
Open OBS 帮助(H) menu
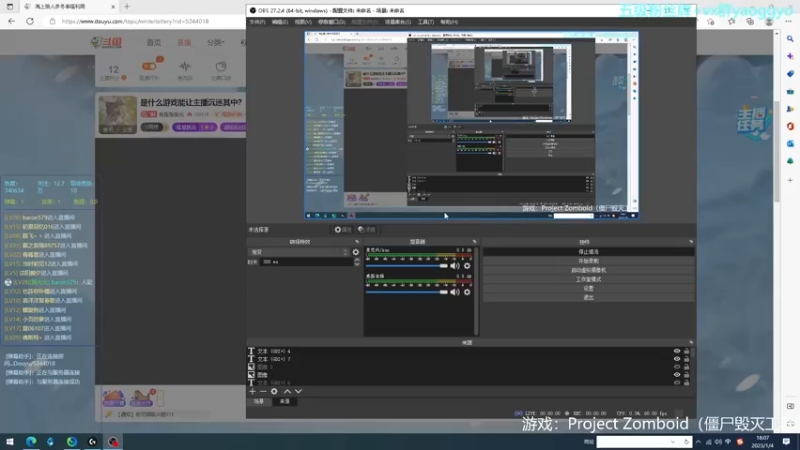449,22
